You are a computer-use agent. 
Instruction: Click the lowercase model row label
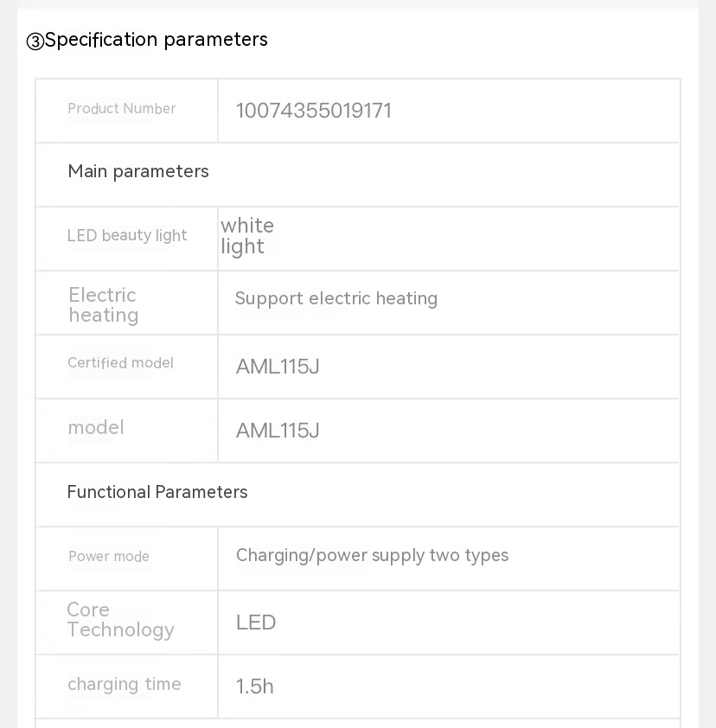tap(96, 427)
